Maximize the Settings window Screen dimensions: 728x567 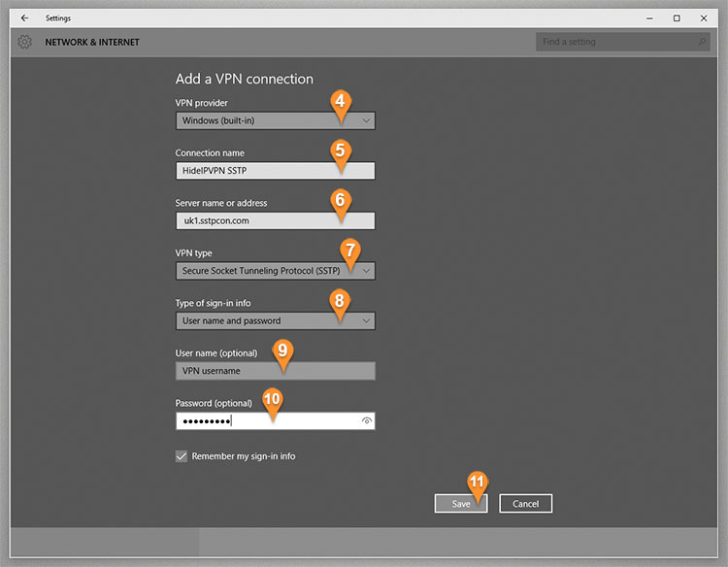pos(677,17)
